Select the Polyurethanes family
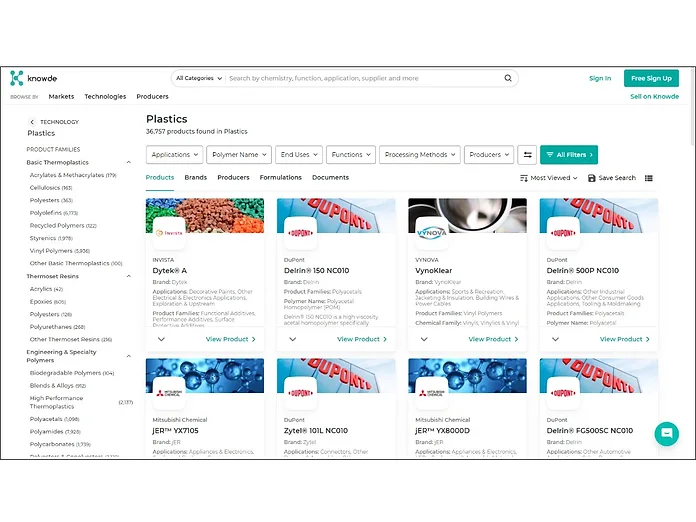The width and height of the screenshot is (696, 522). (57, 327)
